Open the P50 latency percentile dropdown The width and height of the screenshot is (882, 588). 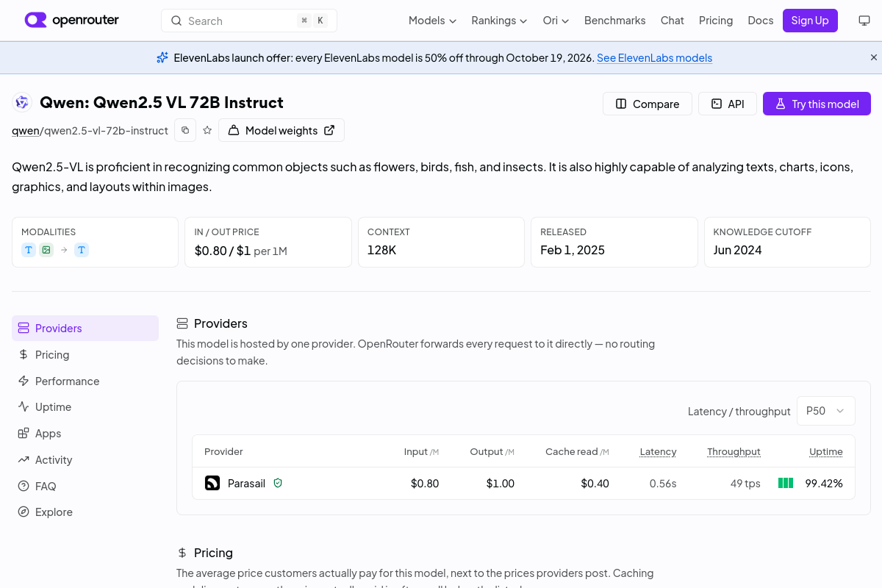[x=826, y=411]
